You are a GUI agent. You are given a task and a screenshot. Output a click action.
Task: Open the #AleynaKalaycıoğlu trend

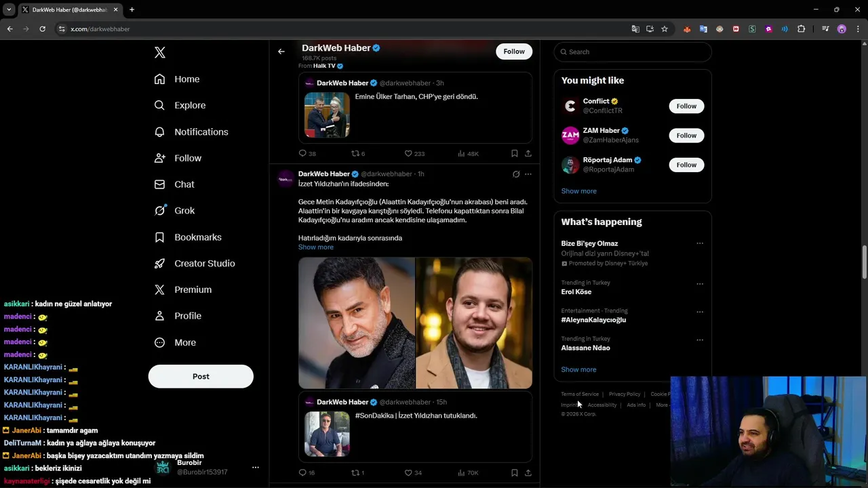click(x=593, y=320)
